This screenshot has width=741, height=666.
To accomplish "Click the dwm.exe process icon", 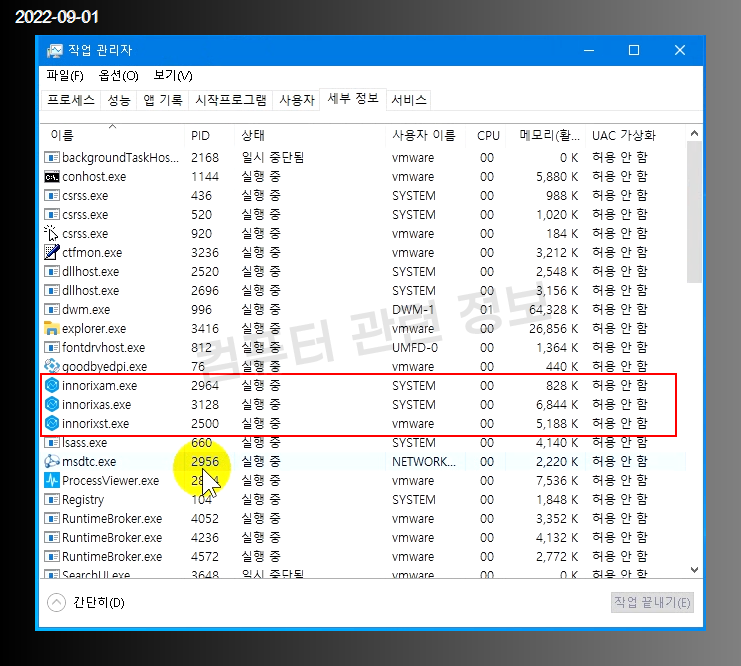I will tap(52, 309).
